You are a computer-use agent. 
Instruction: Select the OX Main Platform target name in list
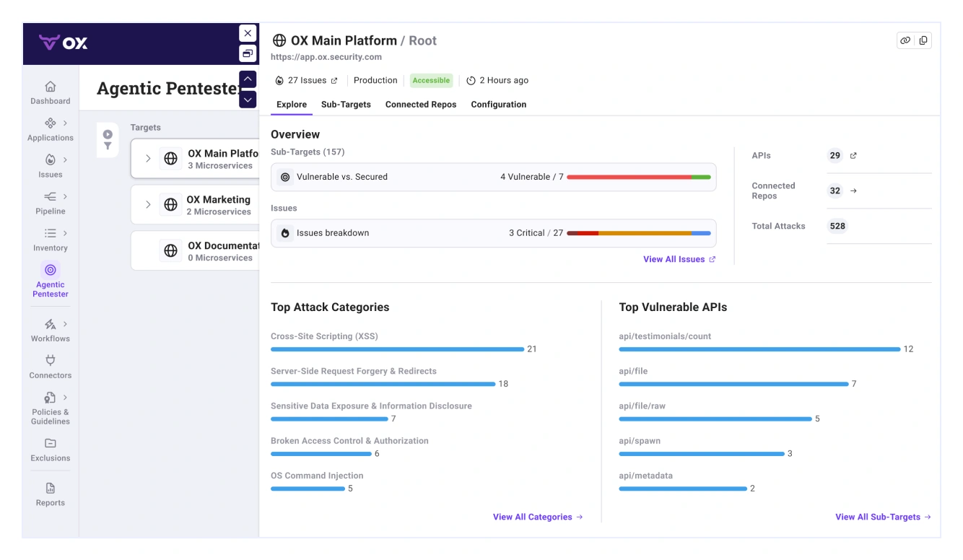223,153
